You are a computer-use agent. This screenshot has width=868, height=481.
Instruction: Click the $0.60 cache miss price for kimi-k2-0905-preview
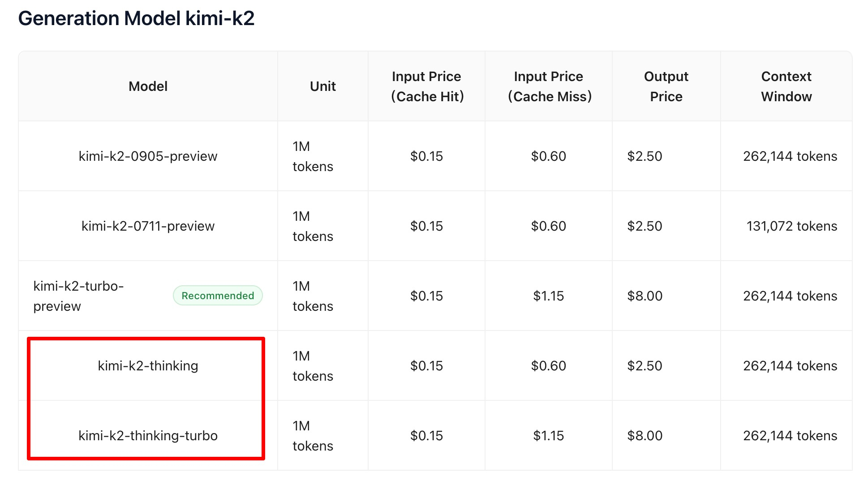[x=549, y=156]
